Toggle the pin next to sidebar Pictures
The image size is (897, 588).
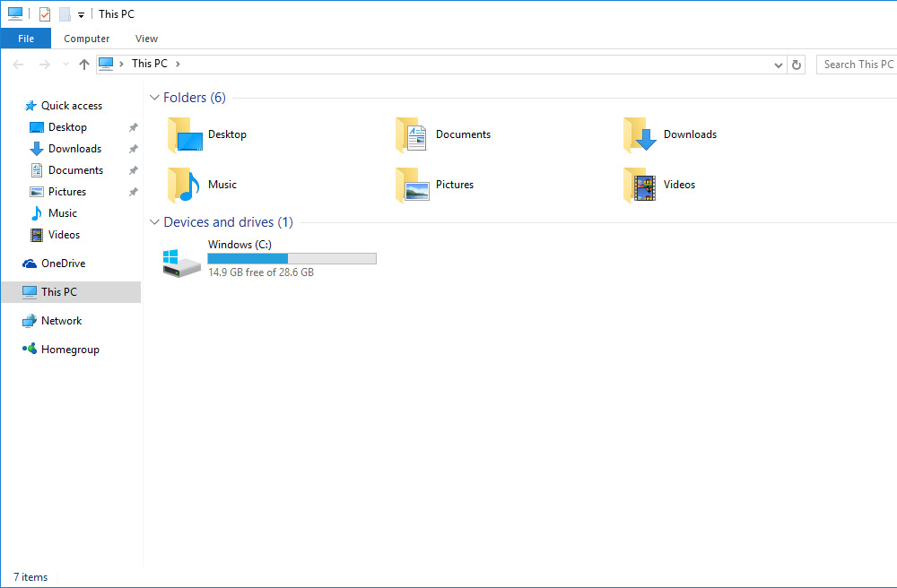[x=134, y=192]
